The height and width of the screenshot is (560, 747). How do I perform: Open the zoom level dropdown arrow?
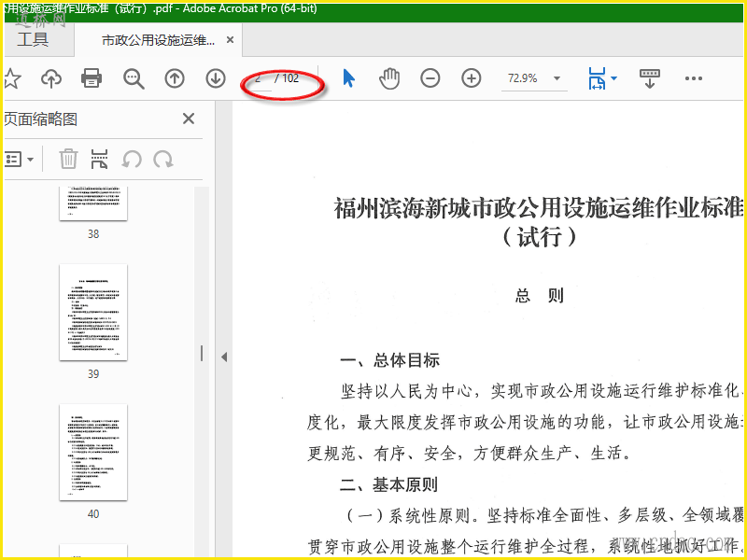coord(557,78)
